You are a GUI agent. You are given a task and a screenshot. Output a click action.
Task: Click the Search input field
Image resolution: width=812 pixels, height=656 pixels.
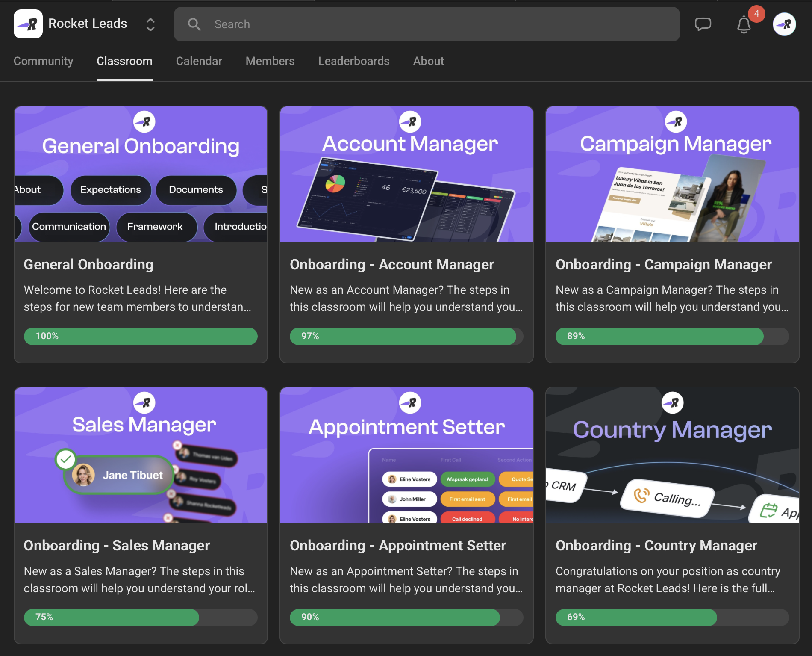(427, 24)
